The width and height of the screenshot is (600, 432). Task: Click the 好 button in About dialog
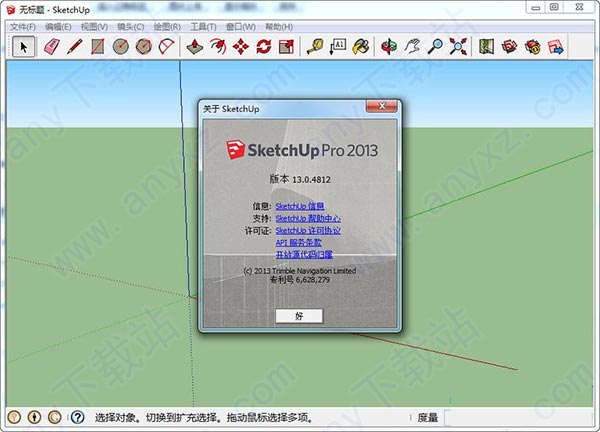click(x=299, y=316)
